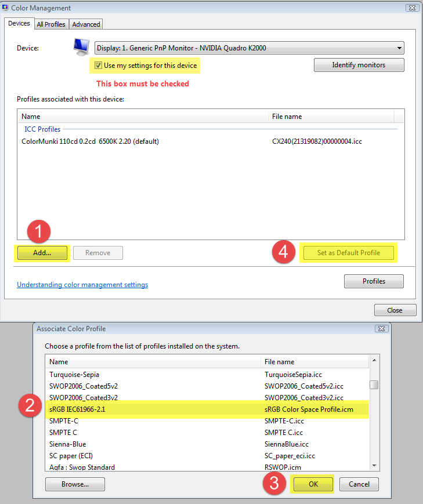Click SMPTE-C.icc file name
This screenshot has height=504, width=423.
click(284, 421)
